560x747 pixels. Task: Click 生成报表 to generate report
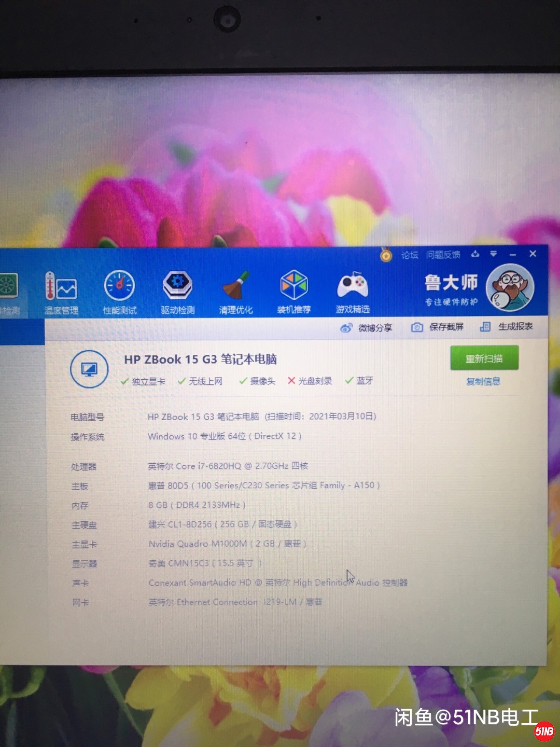coord(507,326)
